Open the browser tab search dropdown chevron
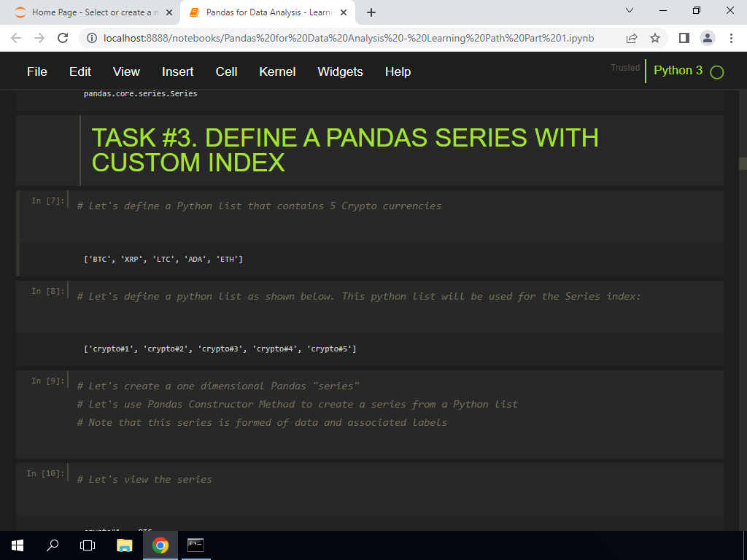Screen dimensions: 747x560 630,12
